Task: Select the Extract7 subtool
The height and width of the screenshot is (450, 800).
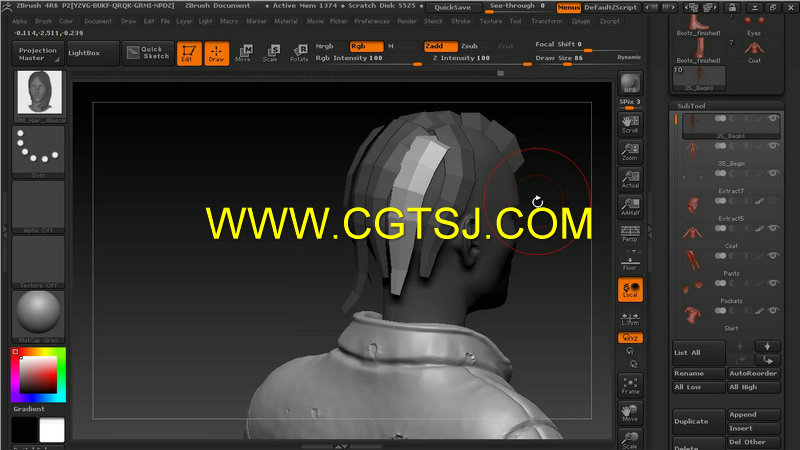Action: point(731,181)
